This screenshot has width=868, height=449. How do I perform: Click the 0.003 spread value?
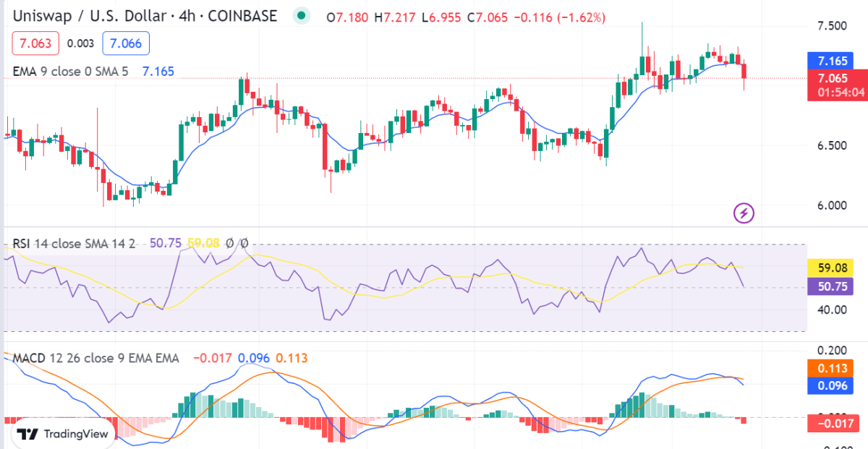(80, 43)
